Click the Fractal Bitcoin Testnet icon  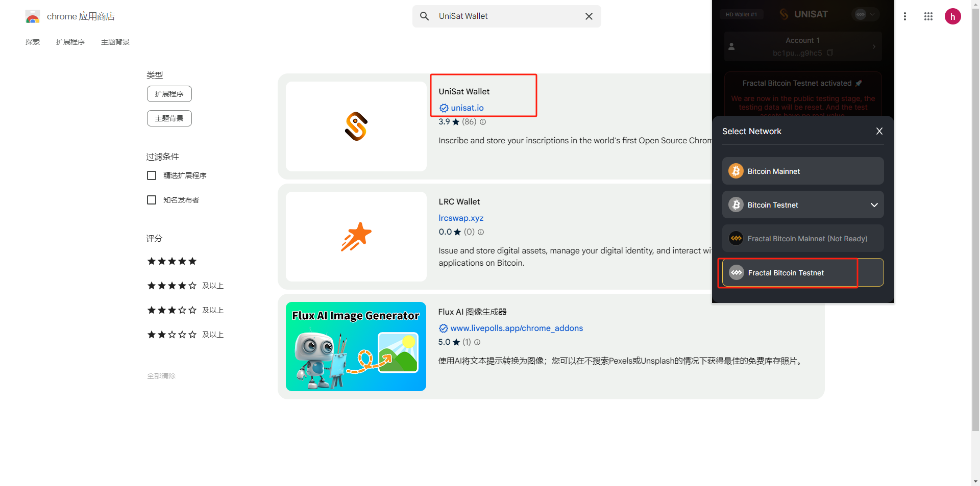pos(736,272)
